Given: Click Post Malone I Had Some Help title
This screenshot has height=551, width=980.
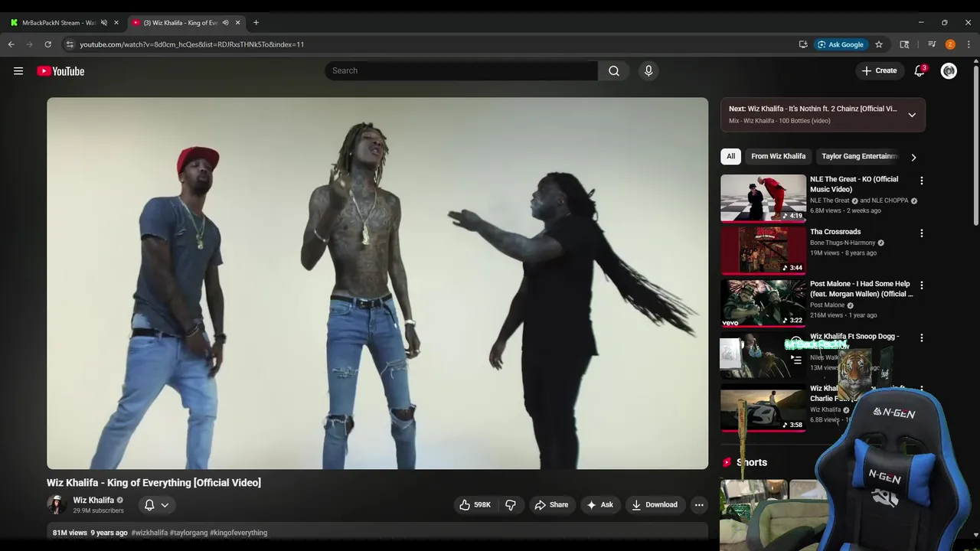Looking at the screenshot, I should (x=861, y=289).
